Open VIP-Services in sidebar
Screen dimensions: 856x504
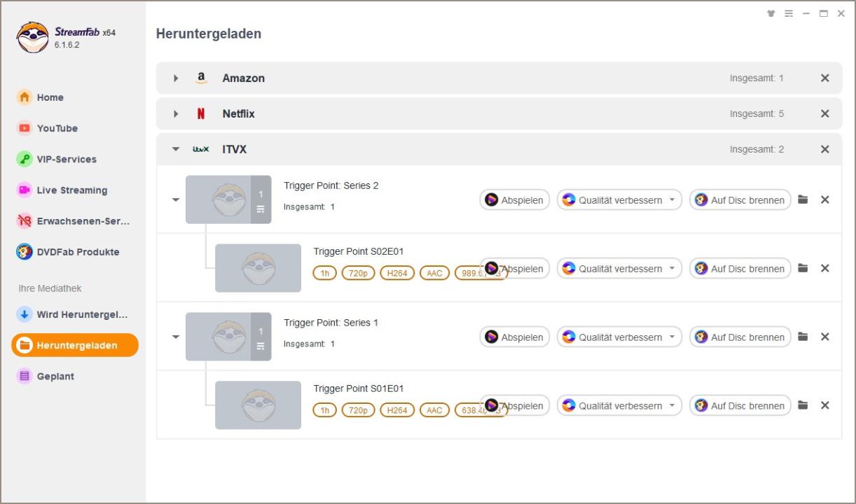66,159
